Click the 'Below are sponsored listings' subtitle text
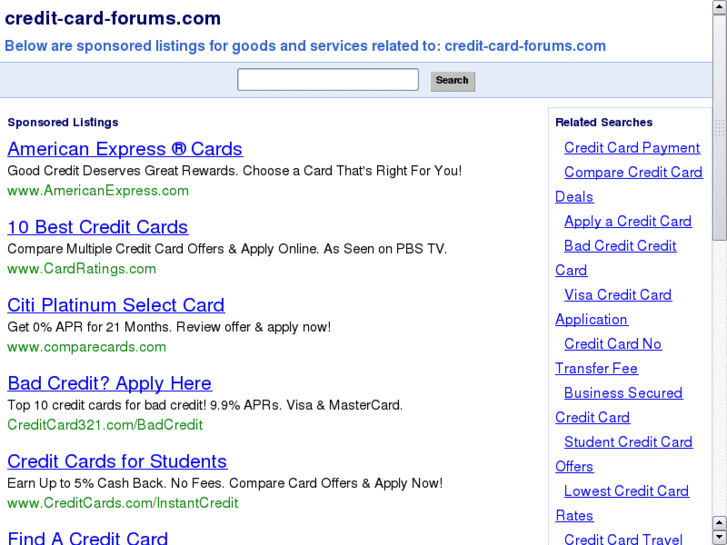Viewport: 727px width, 545px height. pos(305,46)
